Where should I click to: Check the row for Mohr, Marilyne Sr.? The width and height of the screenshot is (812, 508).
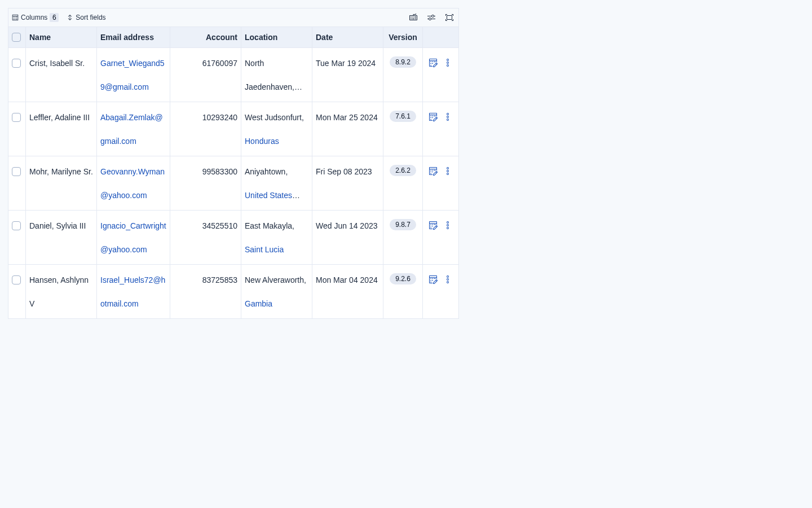[x=16, y=172]
